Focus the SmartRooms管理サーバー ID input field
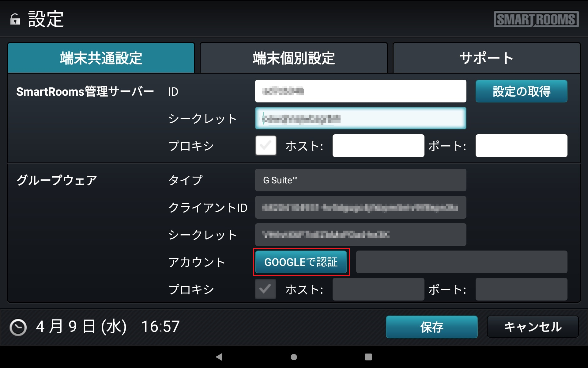The image size is (588, 368). pos(360,91)
